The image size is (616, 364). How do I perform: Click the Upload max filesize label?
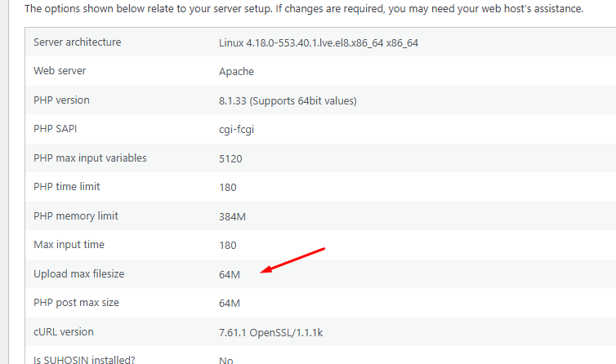78,273
